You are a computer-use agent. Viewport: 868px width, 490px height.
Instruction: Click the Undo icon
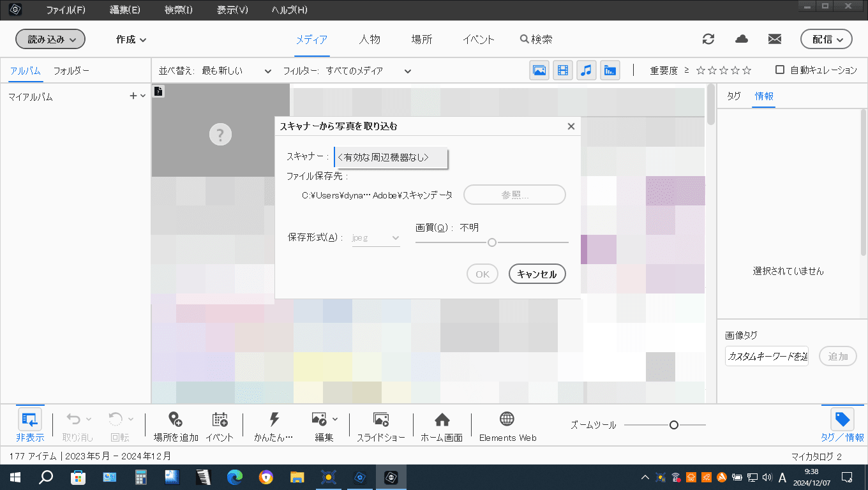(73, 419)
